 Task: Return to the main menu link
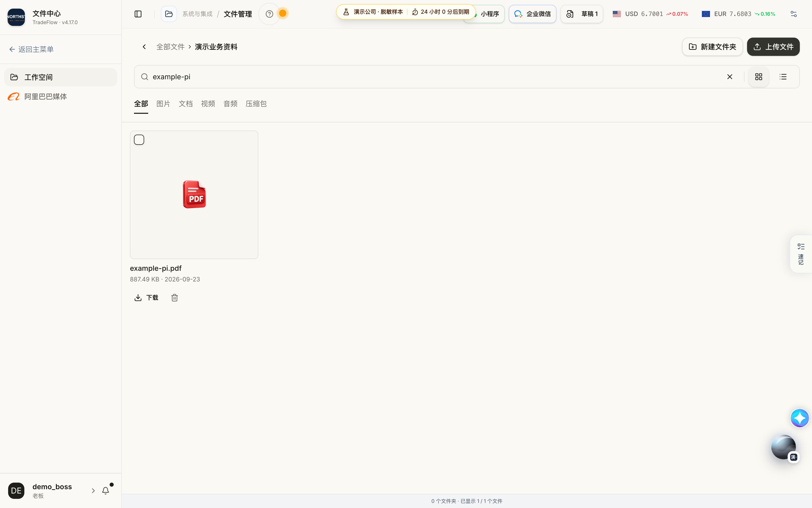31,49
